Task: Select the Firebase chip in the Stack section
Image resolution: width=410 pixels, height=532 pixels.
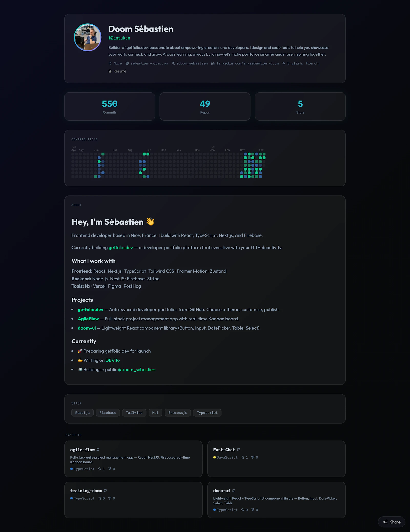Action: 108,413
